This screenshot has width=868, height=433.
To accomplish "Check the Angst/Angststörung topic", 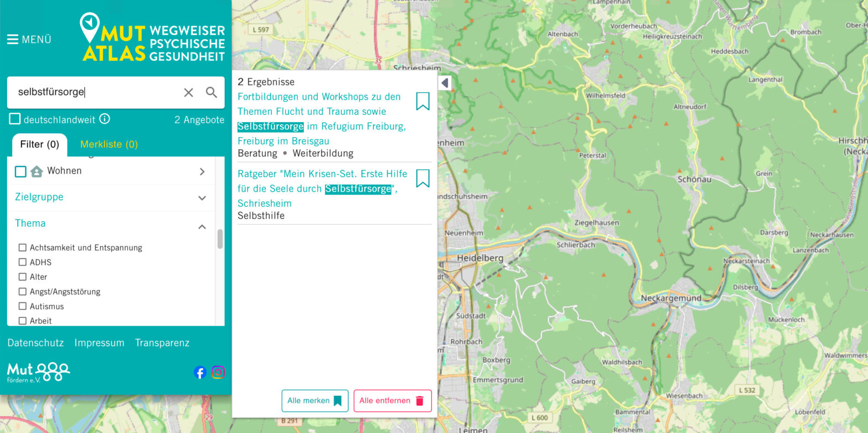I will pyautogui.click(x=23, y=291).
